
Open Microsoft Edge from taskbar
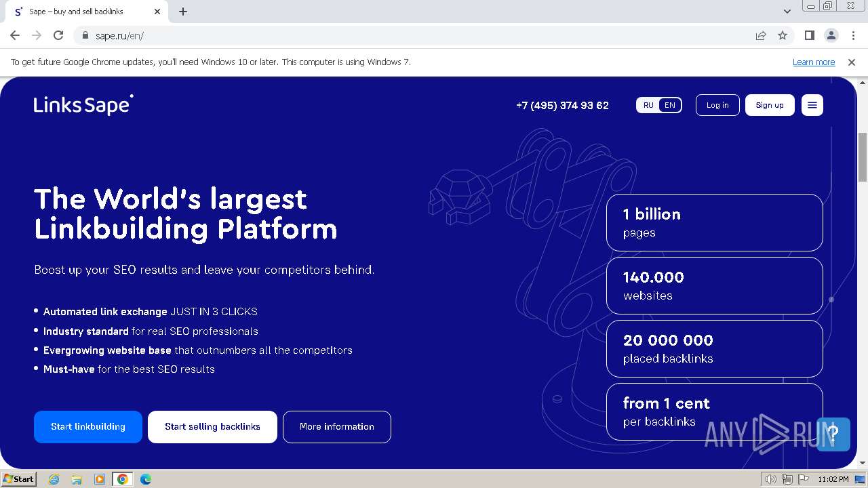coord(146,479)
